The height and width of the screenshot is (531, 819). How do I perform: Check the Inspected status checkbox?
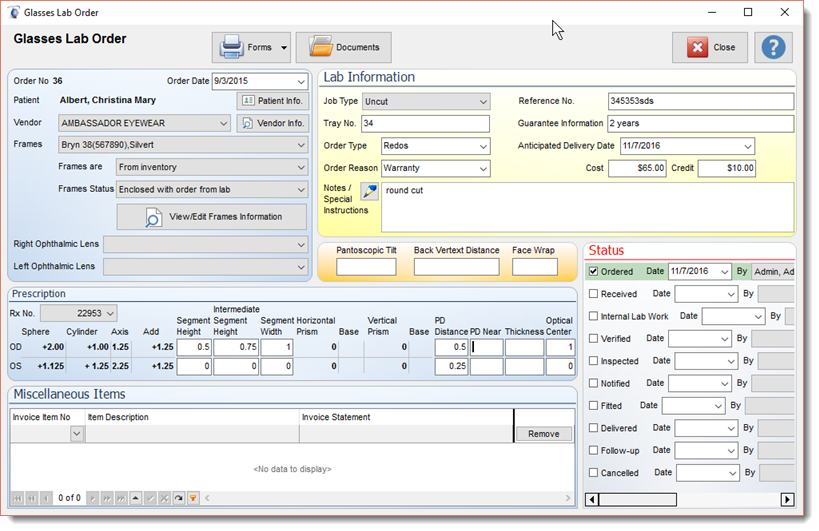point(593,361)
